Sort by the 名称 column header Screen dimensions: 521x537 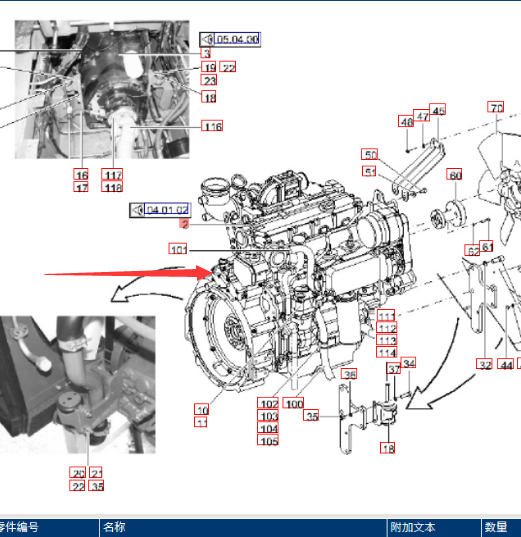pyautogui.click(x=243, y=527)
